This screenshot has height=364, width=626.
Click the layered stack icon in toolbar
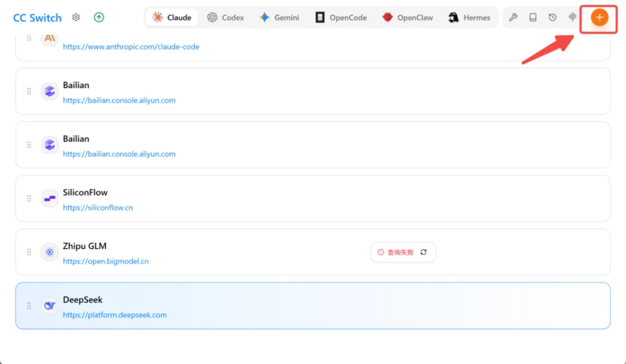(x=572, y=17)
